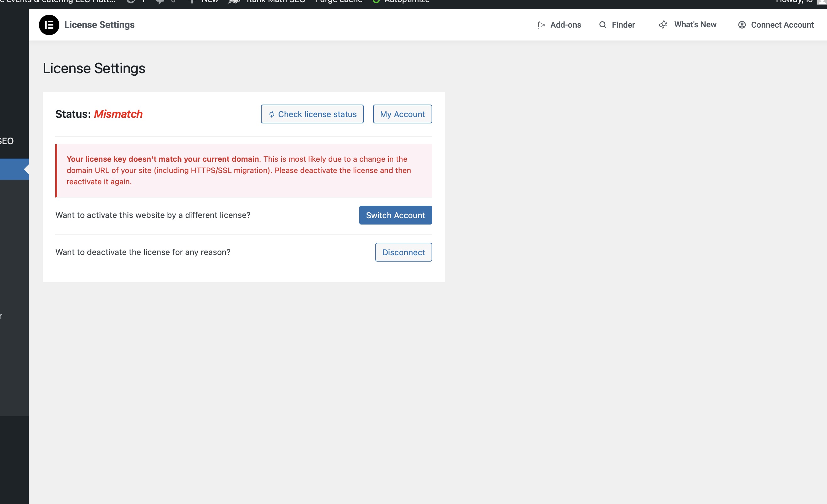Select the highlighted active sidebar menu item
827x504 pixels.
12,169
